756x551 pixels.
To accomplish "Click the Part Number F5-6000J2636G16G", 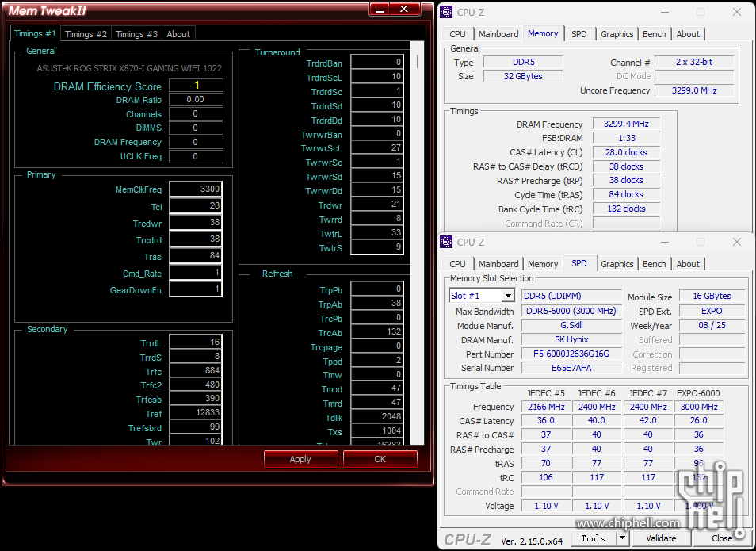I will coord(571,354).
